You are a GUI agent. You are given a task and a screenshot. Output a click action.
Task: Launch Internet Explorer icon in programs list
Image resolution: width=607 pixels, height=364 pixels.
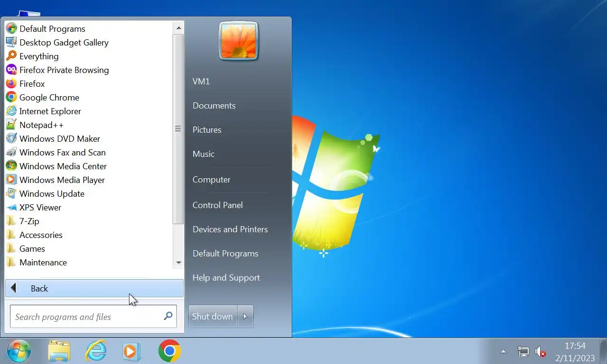[x=11, y=111]
